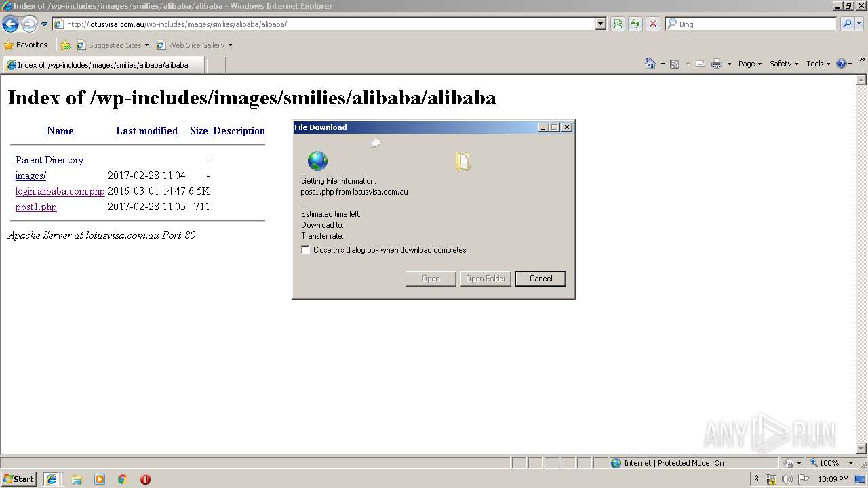Open Windows Media Player from taskbar
Viewport: 868px width, 488px height.
coord(100,479)
